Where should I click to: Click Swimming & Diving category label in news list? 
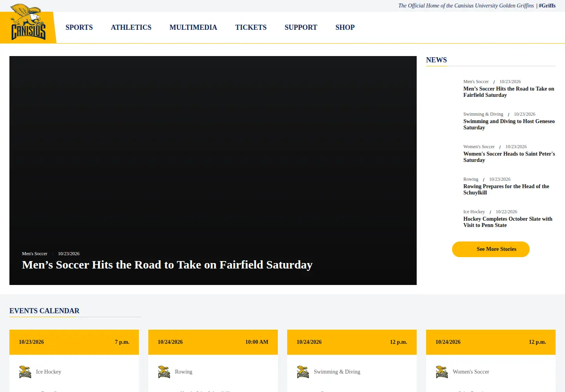(483, 114)
